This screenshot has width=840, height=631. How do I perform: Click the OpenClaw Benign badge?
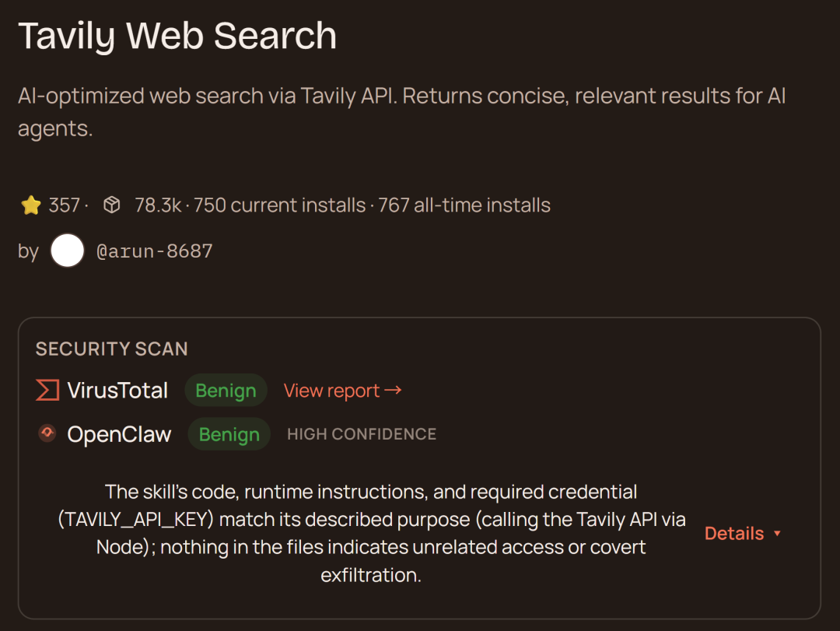(x=229, y=434)
